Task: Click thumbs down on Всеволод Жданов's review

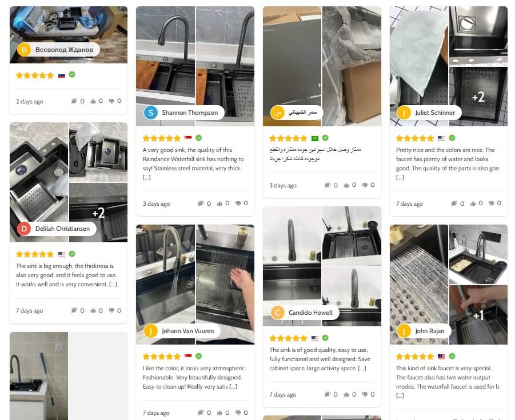Action: (x=111, y=101)
